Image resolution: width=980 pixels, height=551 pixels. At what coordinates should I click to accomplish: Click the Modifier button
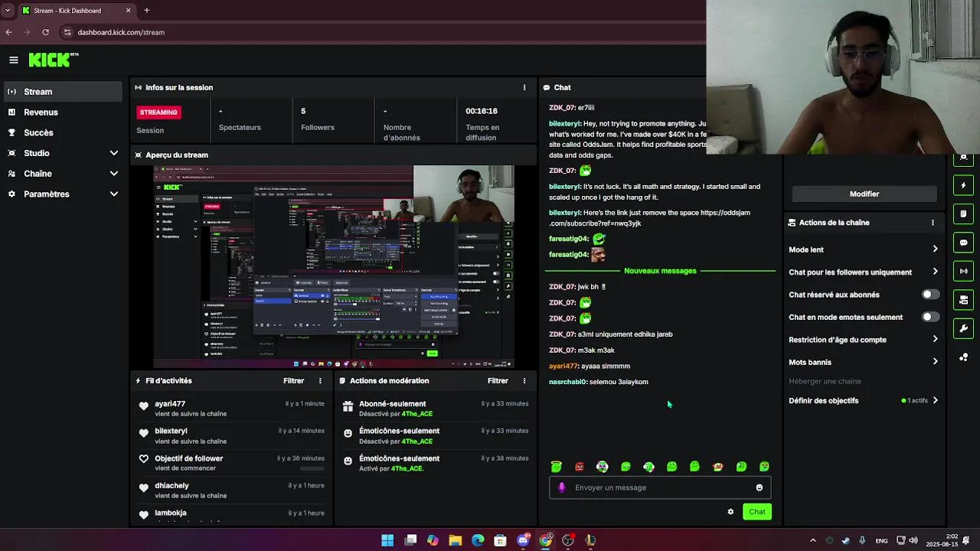[864, 194]
